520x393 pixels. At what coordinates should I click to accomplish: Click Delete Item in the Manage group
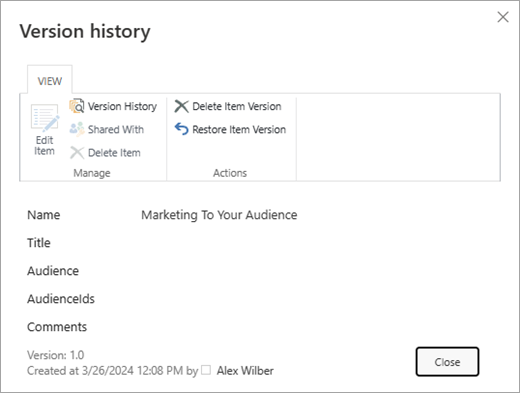pos(105,153)
